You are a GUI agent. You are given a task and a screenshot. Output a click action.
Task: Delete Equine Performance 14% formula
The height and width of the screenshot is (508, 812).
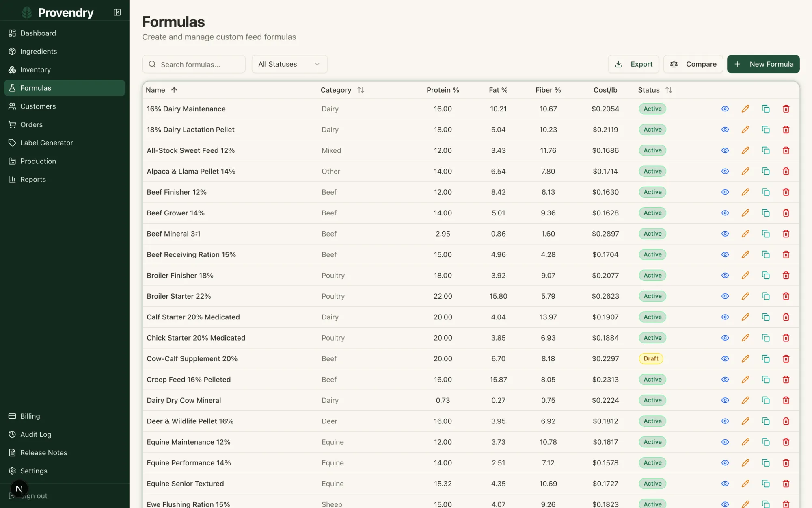pos(786,463)
